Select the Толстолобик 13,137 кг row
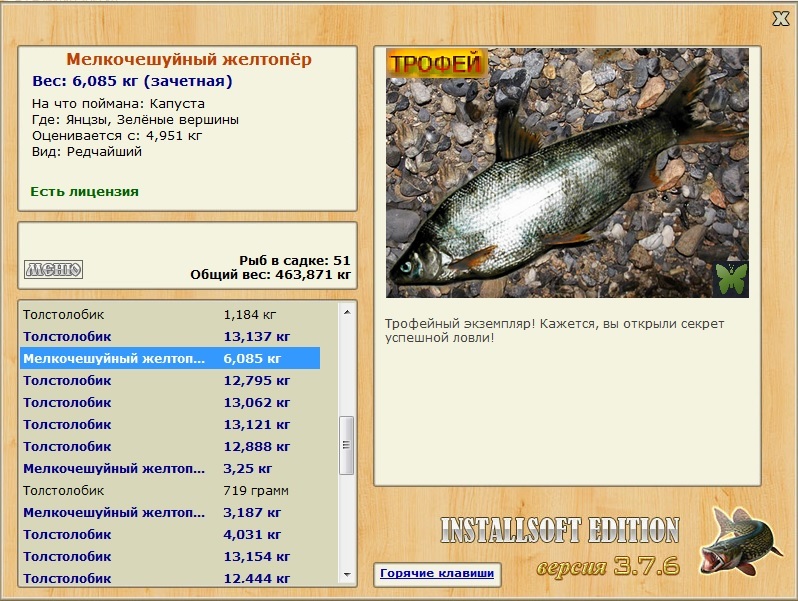The image size is (798, 601). (170, 336)
